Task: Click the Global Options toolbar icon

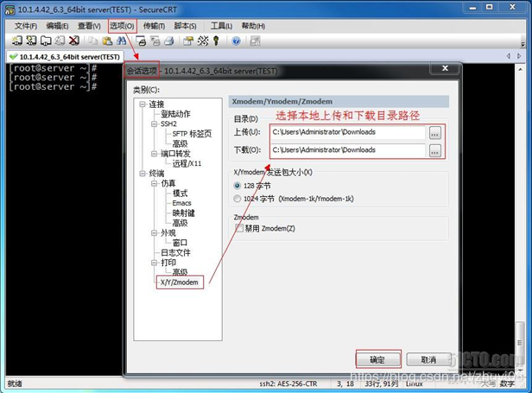Action: pyautogui.click(x=203, y=41)
